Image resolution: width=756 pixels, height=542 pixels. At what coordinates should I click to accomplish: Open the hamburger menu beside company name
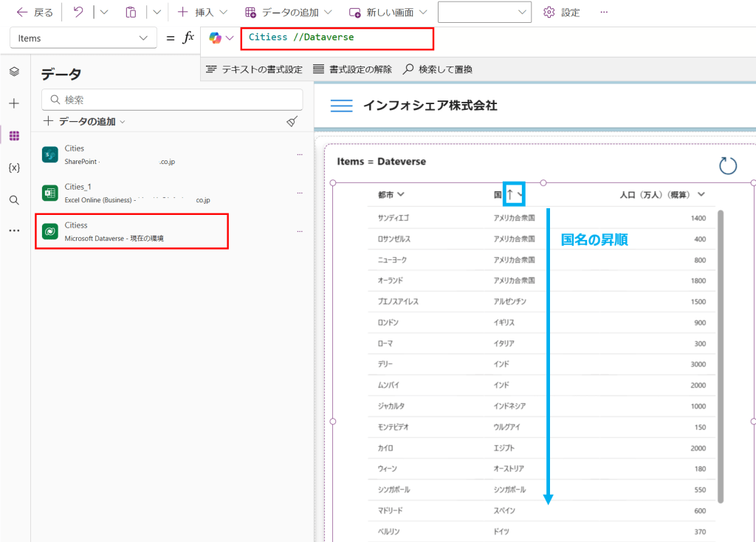tap(341, 106)
